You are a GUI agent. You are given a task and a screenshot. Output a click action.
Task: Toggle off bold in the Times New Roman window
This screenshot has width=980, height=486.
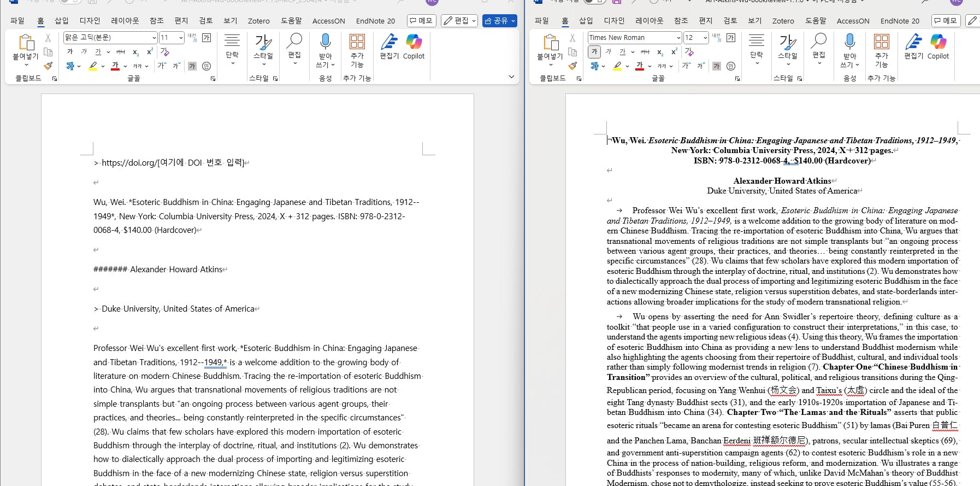click(x=594, y=52)
